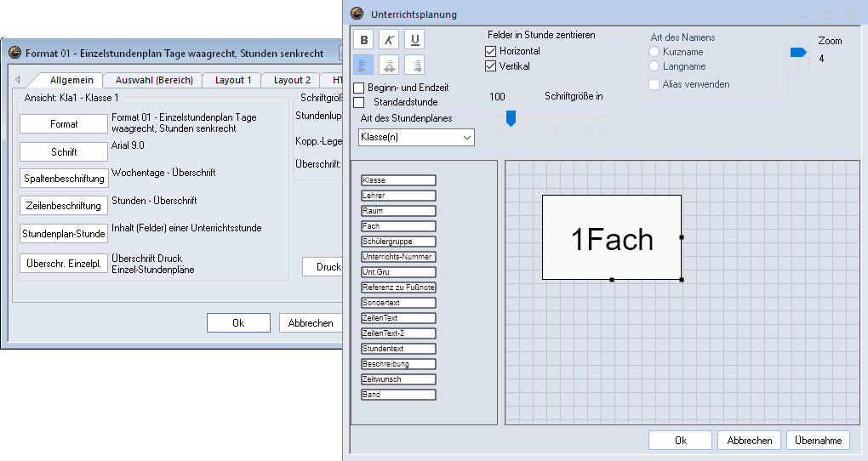
Task: Click Druck button in Format window
Action: click(x=323, y=267)
